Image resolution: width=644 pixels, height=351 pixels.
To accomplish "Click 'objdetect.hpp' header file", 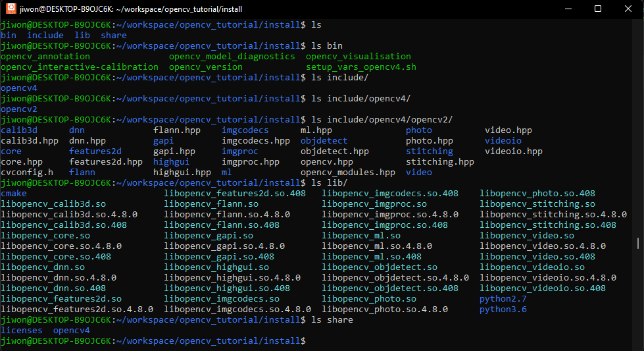I will coord(335,151).
